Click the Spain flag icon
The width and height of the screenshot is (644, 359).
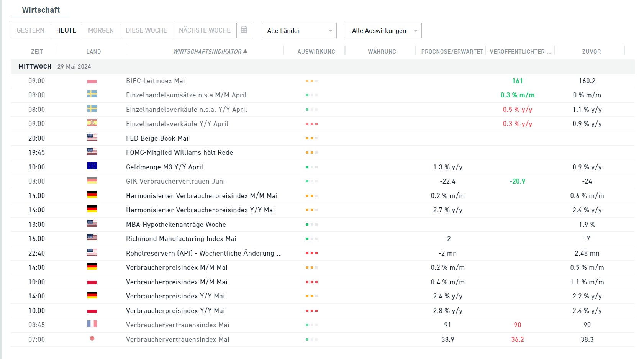click(92, 123)
